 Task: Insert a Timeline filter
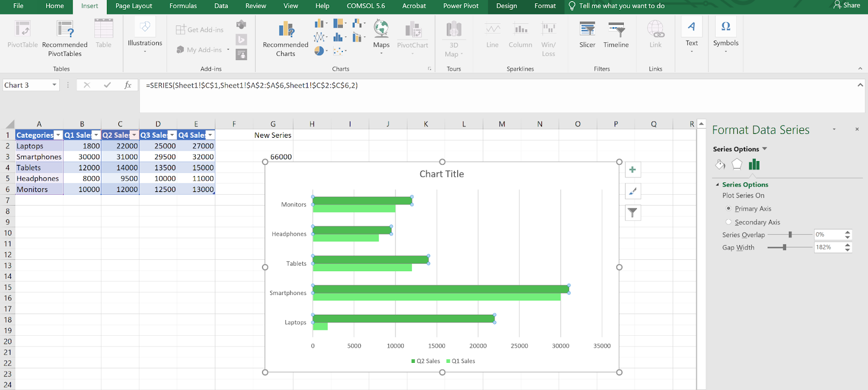pos(616,35)
